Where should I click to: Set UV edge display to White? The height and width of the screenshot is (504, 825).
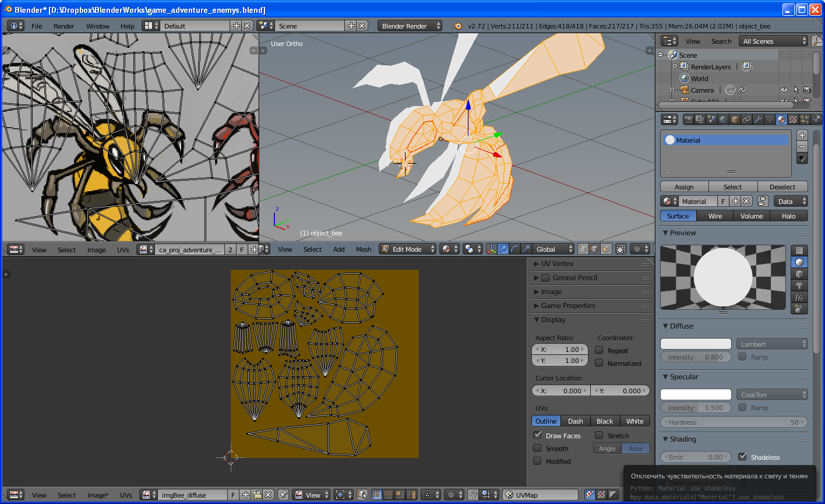(x=635, y=421)
